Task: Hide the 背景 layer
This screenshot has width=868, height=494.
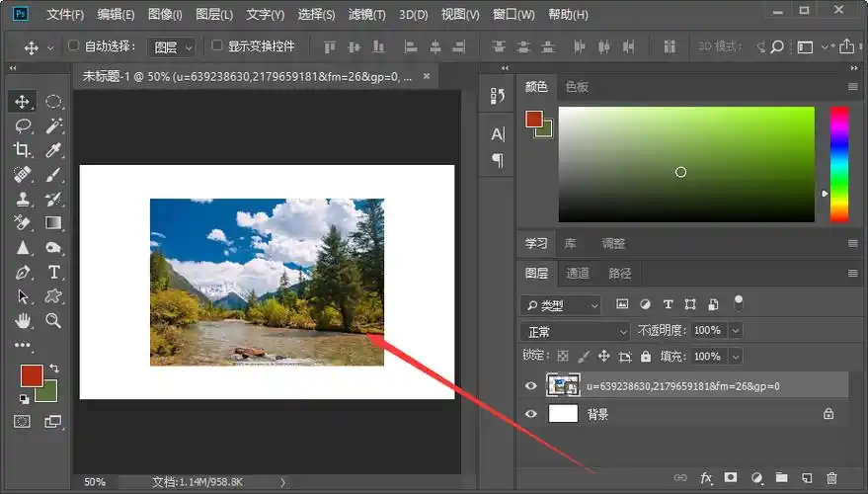Action: 531,414
